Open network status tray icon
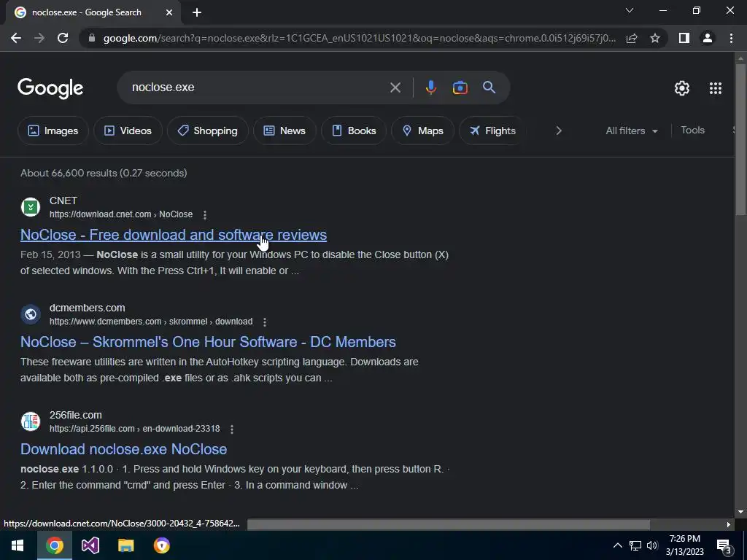 point(635,545)
